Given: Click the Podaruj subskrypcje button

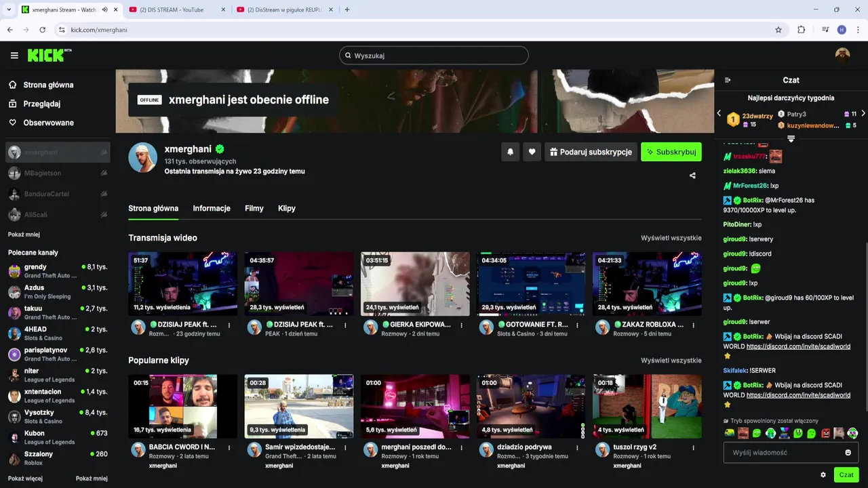Looking at the screenshot, I should point(591,152).
